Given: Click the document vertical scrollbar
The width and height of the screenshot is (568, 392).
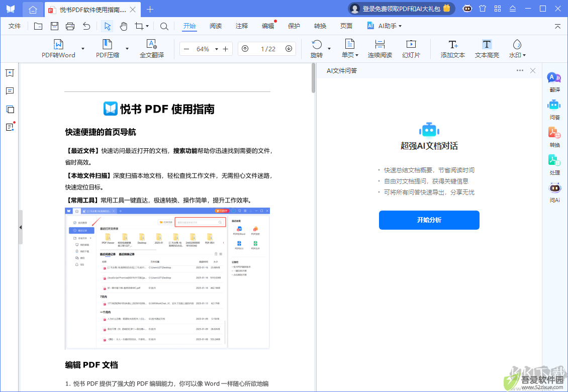Looking at the screenshot, I should pos(313,78).
